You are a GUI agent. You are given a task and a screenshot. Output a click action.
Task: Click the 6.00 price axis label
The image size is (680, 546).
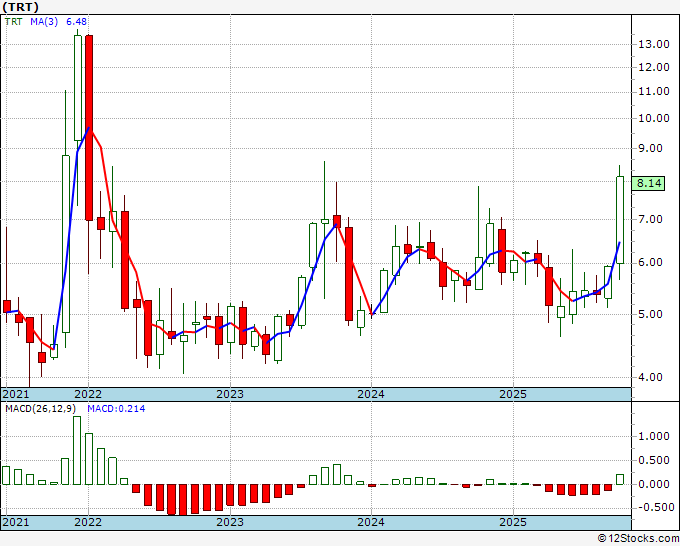point(651,263)
